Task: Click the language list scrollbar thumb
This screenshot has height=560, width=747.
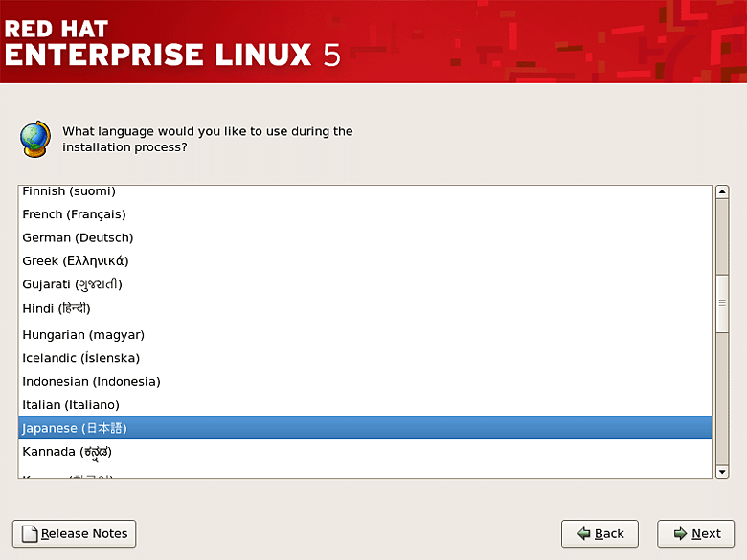Action: click(x=722, y=303)
